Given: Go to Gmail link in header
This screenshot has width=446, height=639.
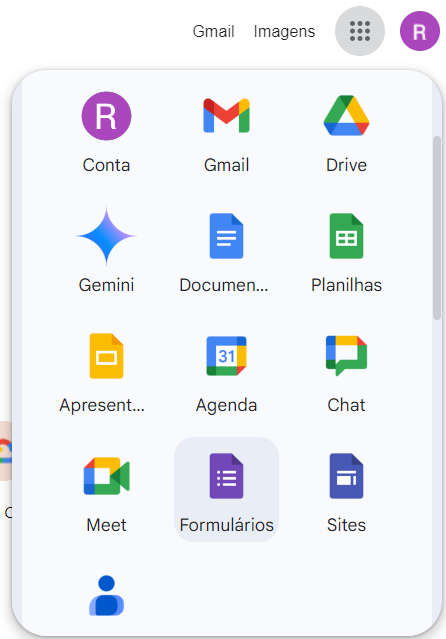Looking at the screenshot, I should (x=213, y=31).
